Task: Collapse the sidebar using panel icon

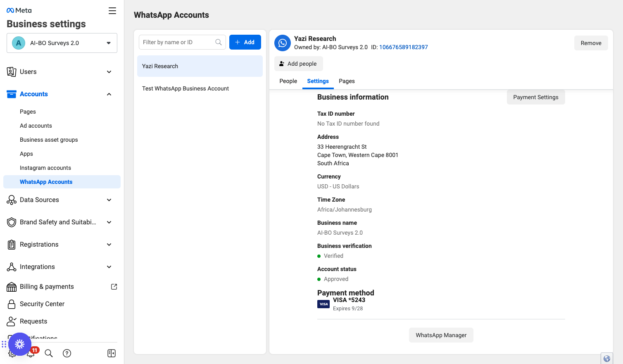Action: [x=112, y=353]
